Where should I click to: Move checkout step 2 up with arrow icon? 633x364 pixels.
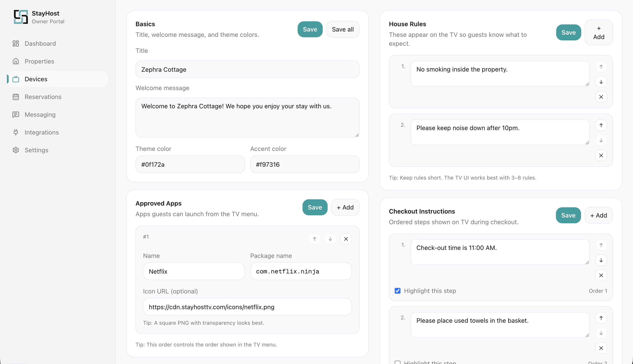[601, 318]
